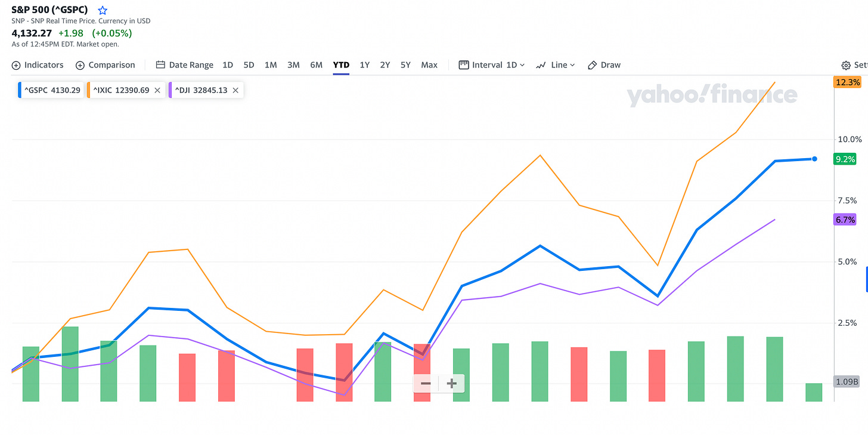868x435 pixels.
Task: Add S&P 500 to watchlist star
Action: pos(103,10)
